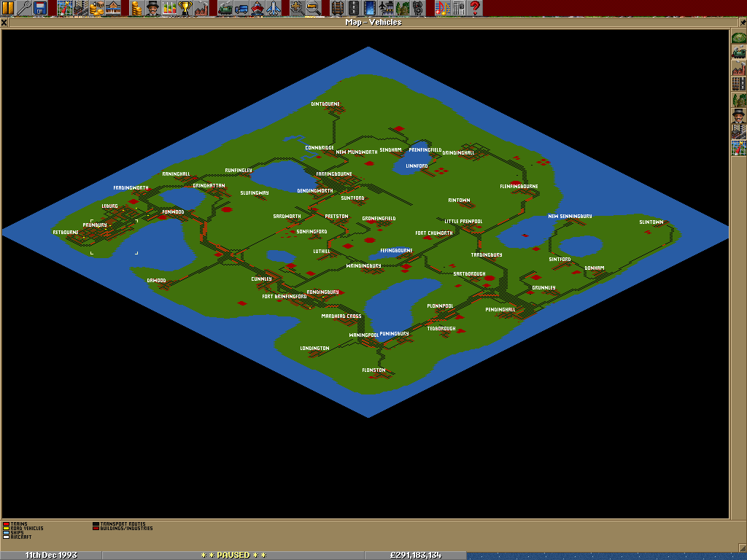Click the Transport Routes legend entry

tap(119, 524)
